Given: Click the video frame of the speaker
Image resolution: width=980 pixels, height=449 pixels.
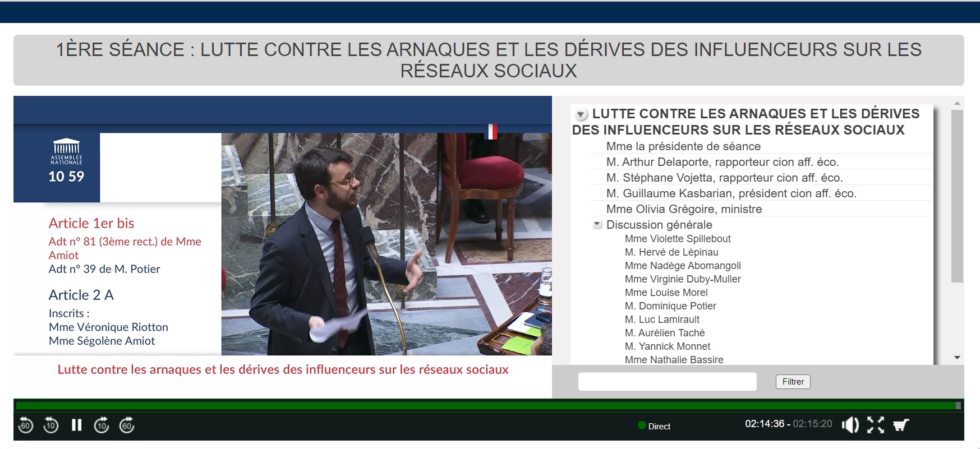Looking at the screenshot, I should click(x=387, y=244).
